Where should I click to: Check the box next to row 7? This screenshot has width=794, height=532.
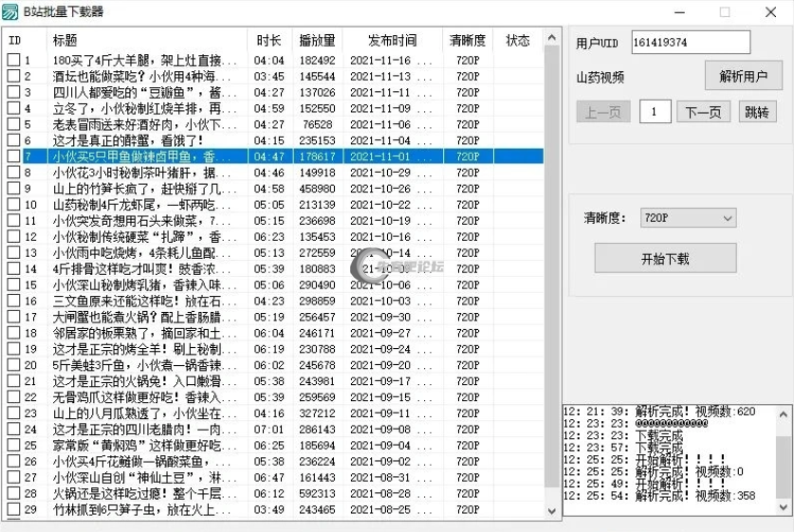[x=13, y=156]
